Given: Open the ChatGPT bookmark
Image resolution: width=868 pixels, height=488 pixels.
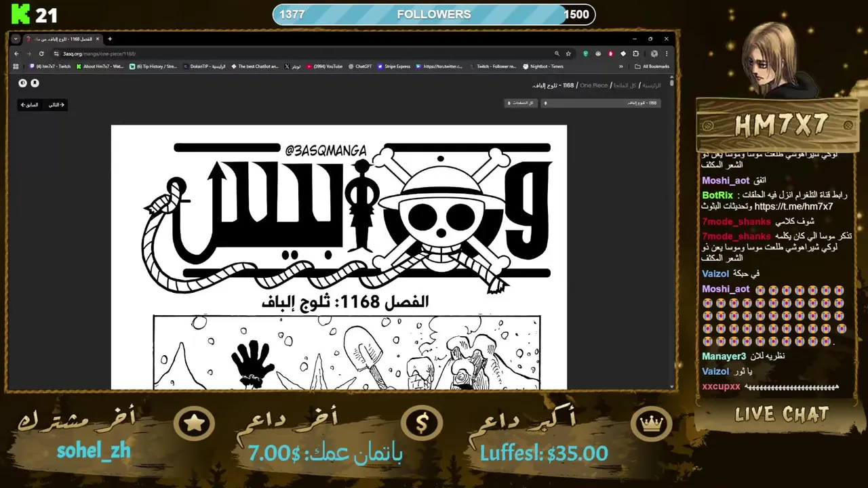Looking at the screenshot, I should (360, 66).
